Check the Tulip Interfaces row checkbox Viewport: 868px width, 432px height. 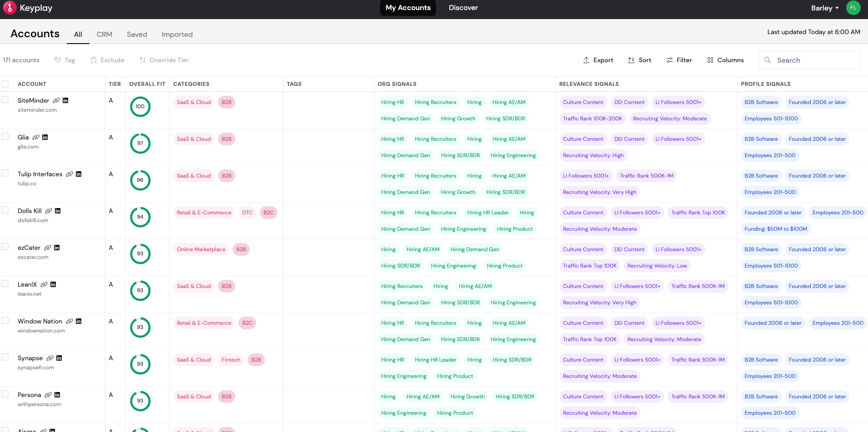[x=5, y=173]
